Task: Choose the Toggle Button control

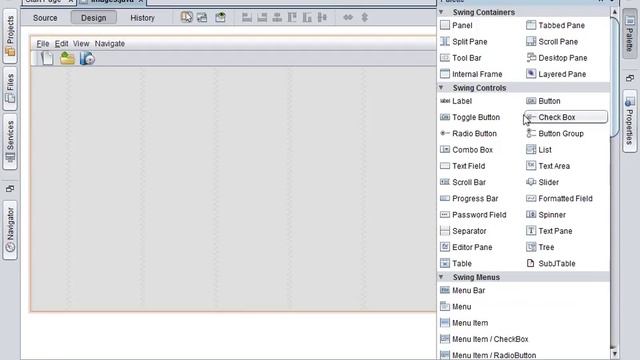Action: (470, 117)
